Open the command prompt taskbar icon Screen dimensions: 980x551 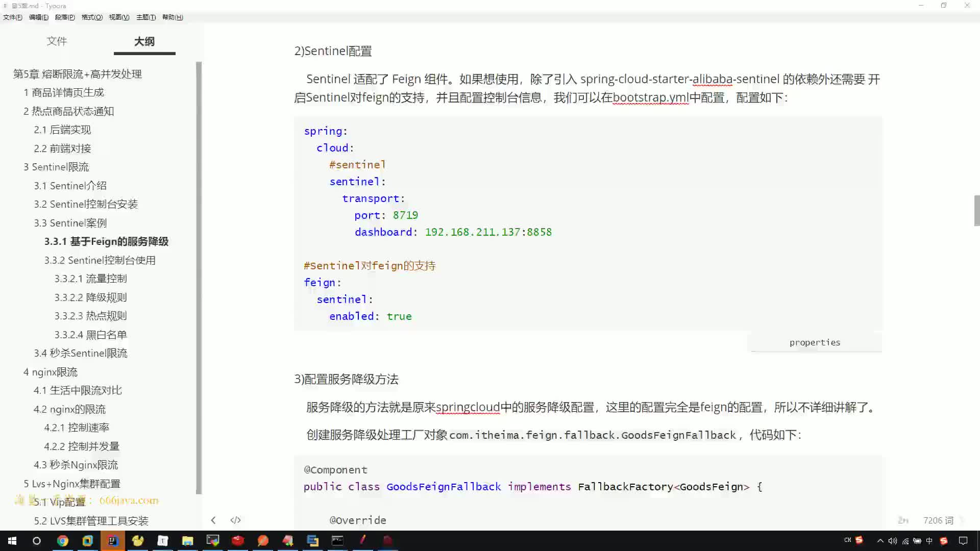(337, 541)
